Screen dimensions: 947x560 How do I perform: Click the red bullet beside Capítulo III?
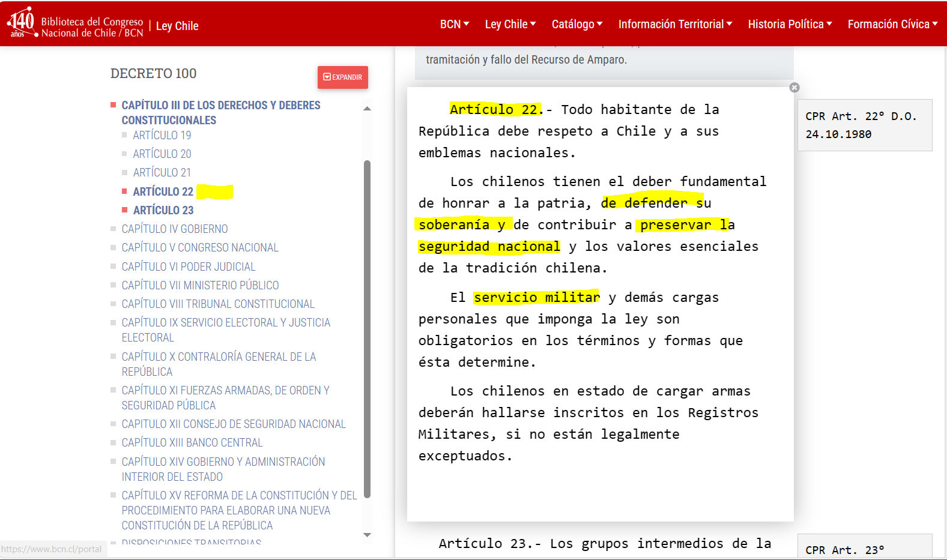pyautogui.click(x=113, y=105)
